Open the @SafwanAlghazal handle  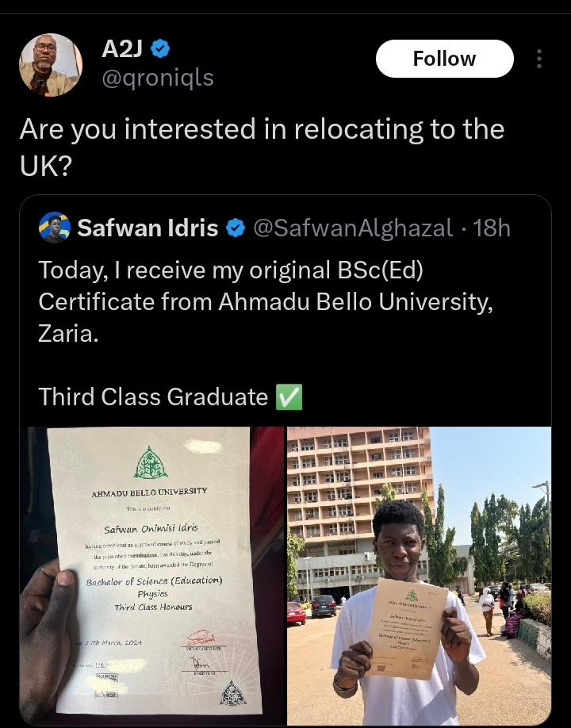click(354, 228)
